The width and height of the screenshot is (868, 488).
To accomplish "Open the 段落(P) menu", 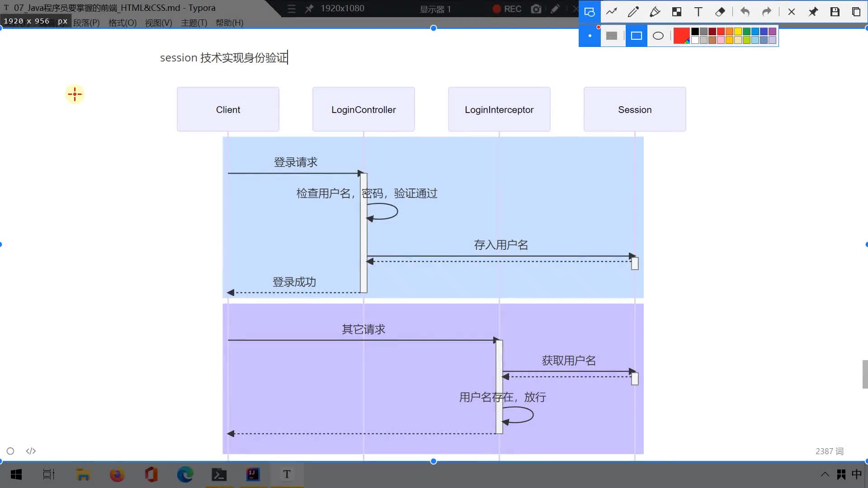I will coord(86,23).
